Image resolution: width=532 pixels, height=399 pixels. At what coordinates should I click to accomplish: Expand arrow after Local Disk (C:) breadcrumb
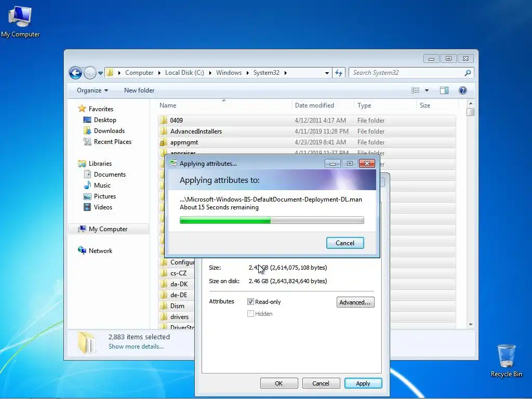210,73
